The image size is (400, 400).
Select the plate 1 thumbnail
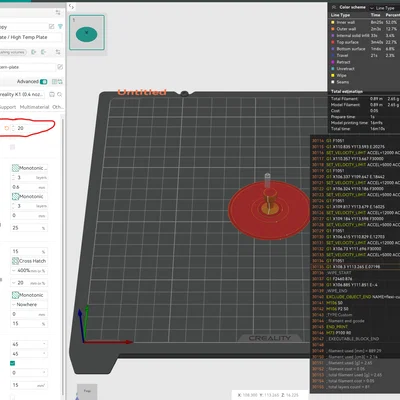coord(87,32)
